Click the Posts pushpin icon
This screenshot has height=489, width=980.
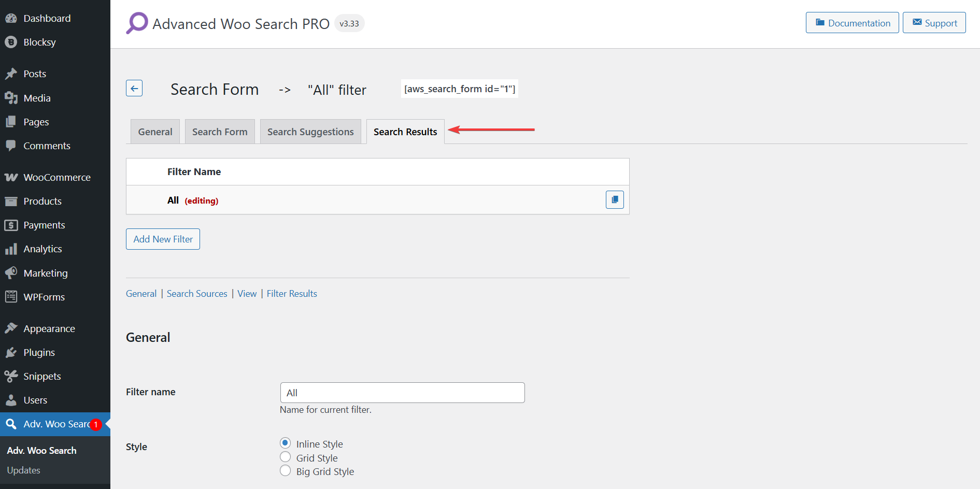point(11,74)
